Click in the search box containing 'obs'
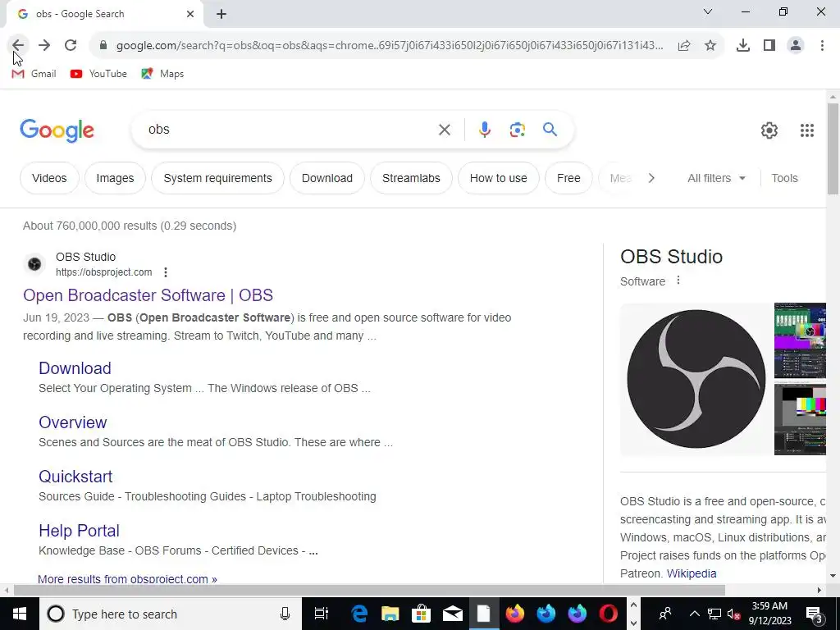 point(290,130)
